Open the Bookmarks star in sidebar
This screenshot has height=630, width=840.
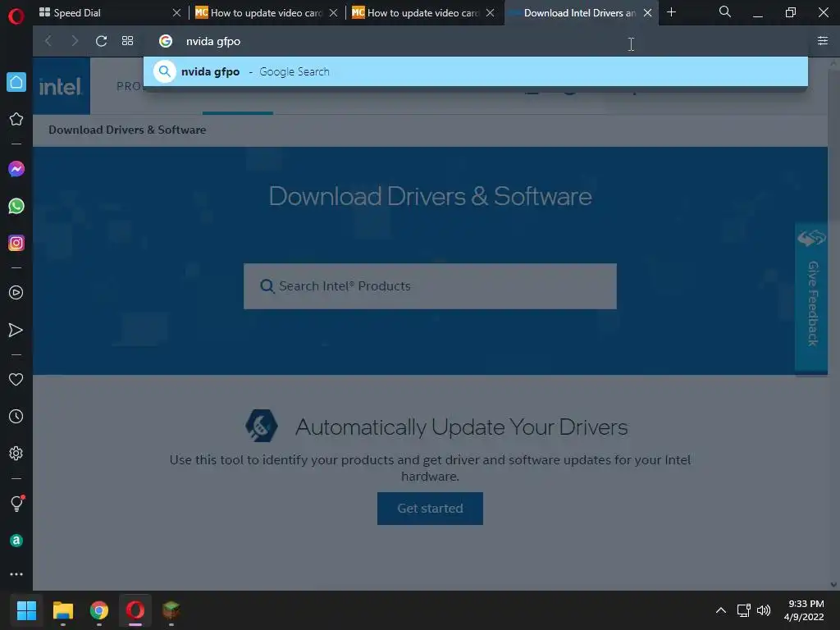pyautogui.click(x=16, y=119)
